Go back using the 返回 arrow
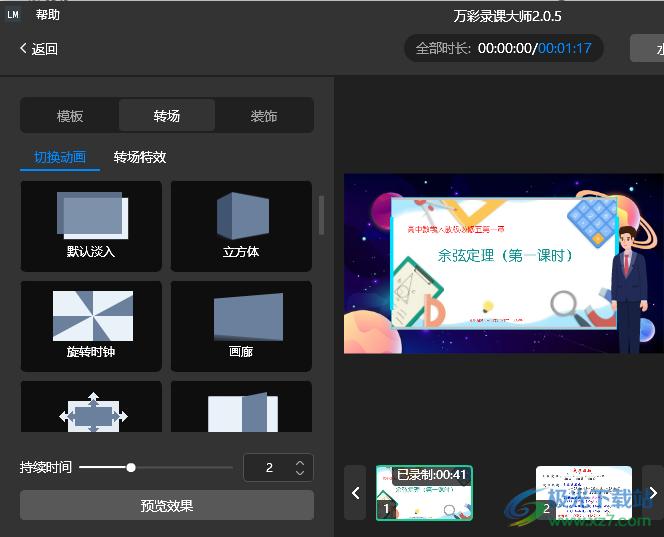The height and width of the screenshot is (537, 664). [x=39, y=49]
